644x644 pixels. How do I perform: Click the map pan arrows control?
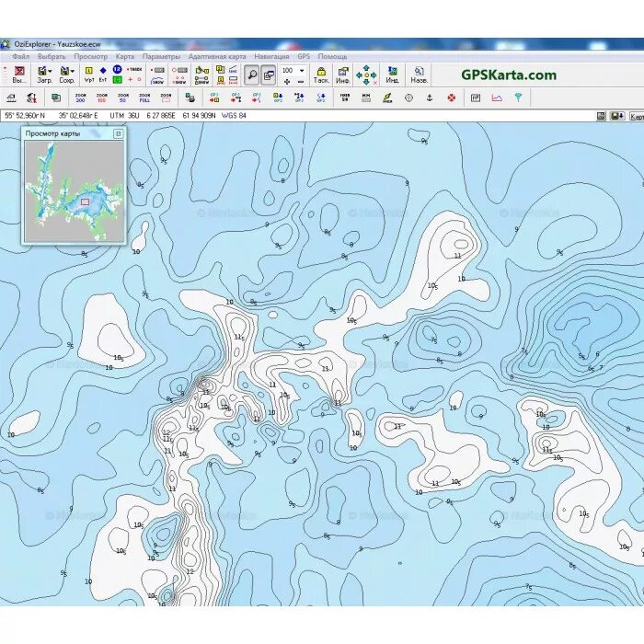pyautogui.click(x=366, y=75)
